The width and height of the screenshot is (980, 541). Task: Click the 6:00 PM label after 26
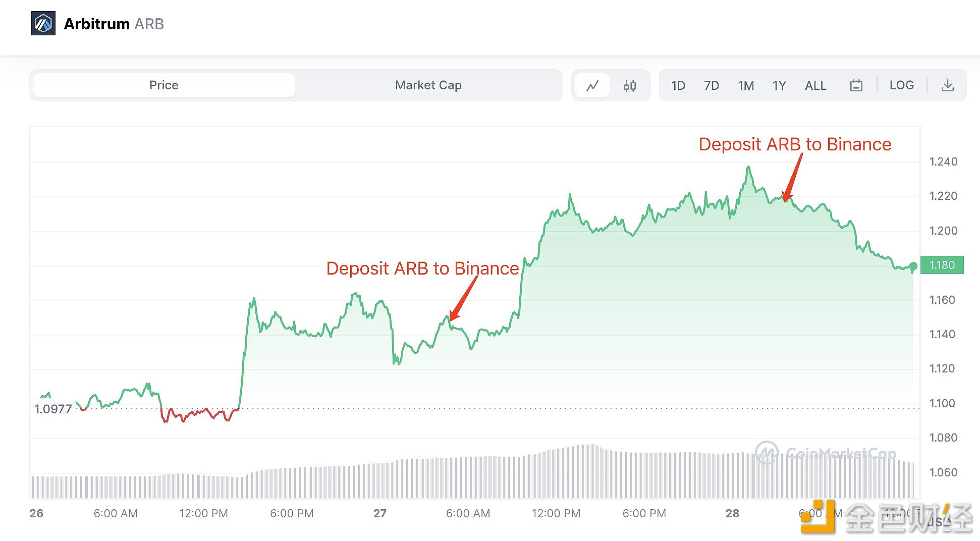click(292, 513)
